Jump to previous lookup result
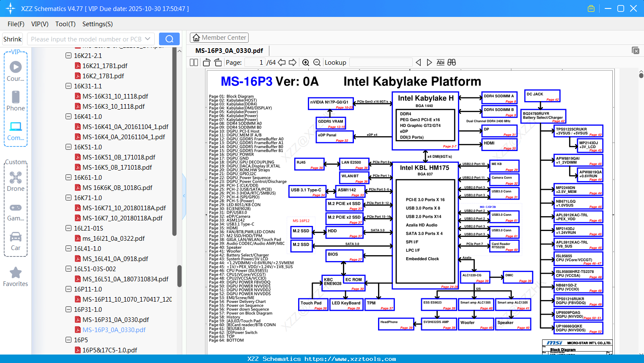Screen dimensions: 644x363 click(418, 63)
